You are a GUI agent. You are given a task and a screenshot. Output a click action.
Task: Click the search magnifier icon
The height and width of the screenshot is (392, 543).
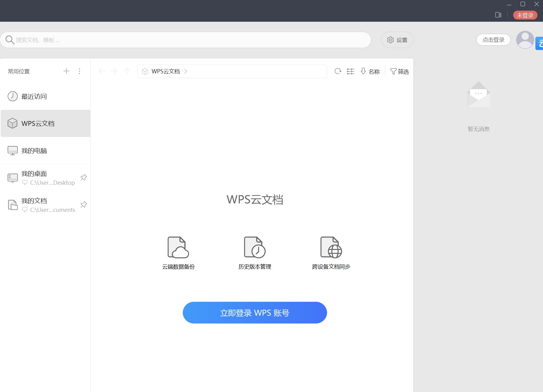pyautogui.click(x=10, y=40)
